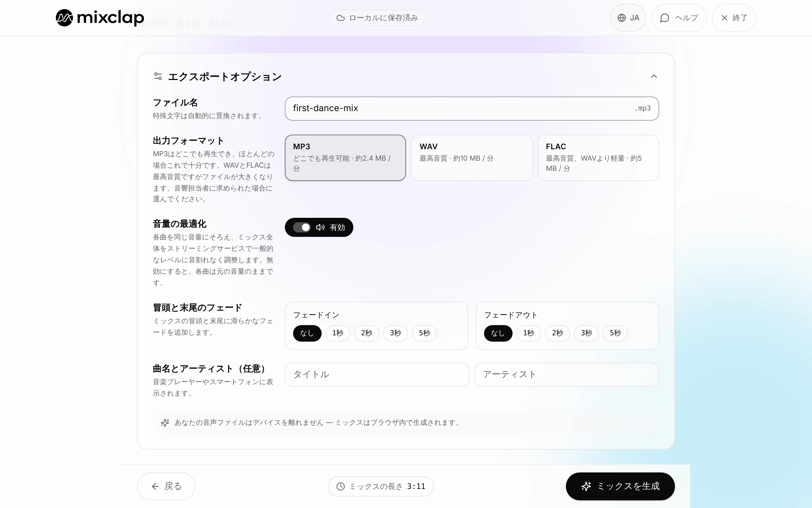Set fade-in to 3秒

(x=395, y=333)
